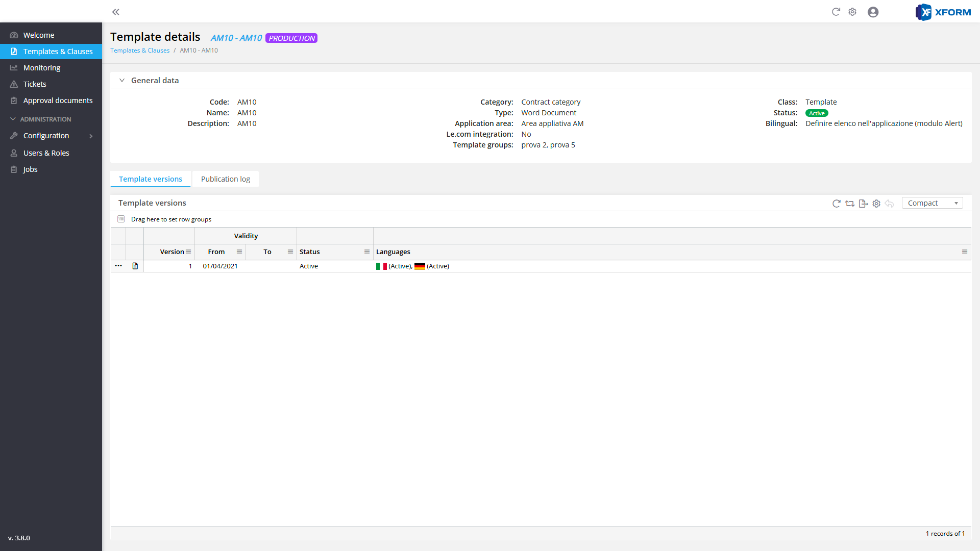980x551 pixels.
Task: Open the user account avatar menu
Action: pos(873,12)
